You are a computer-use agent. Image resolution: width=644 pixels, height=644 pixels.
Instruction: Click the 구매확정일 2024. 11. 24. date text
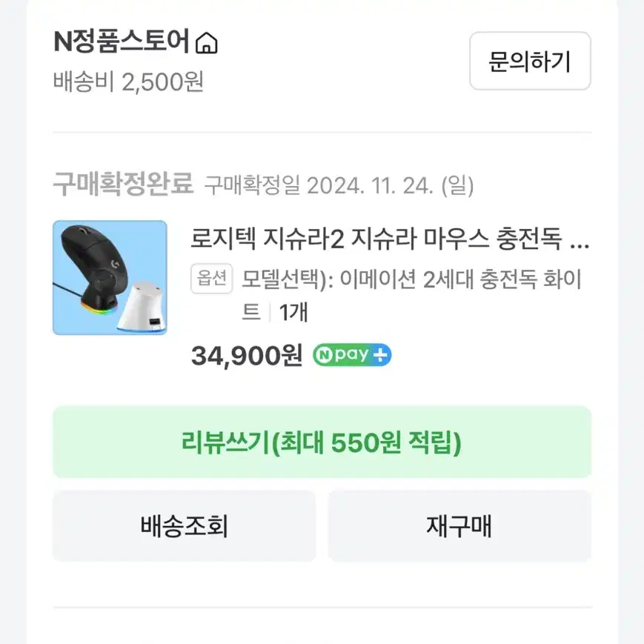(x=339, y=185)
